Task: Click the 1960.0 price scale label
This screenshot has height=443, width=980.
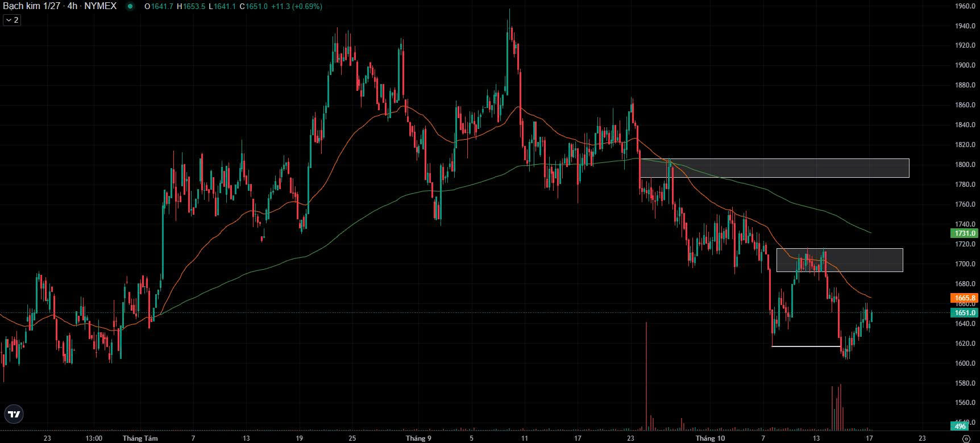Action: point(965,6)
